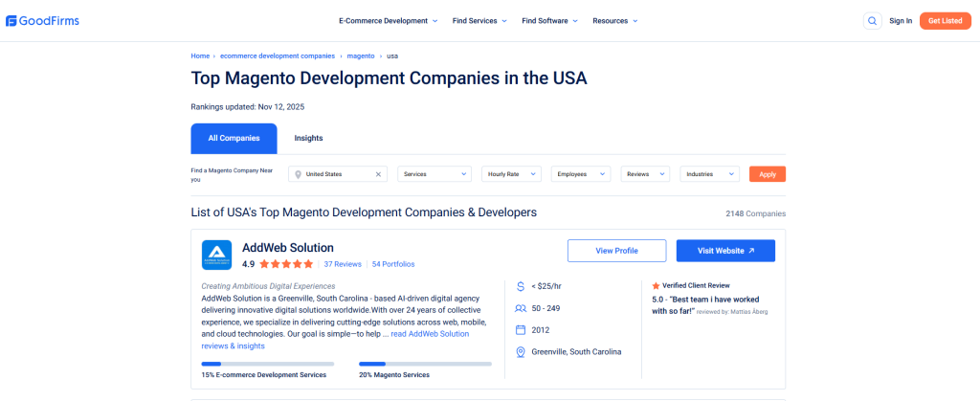
Task: Click the Verified Client Review star icon
Action: (x=656, y=285)
